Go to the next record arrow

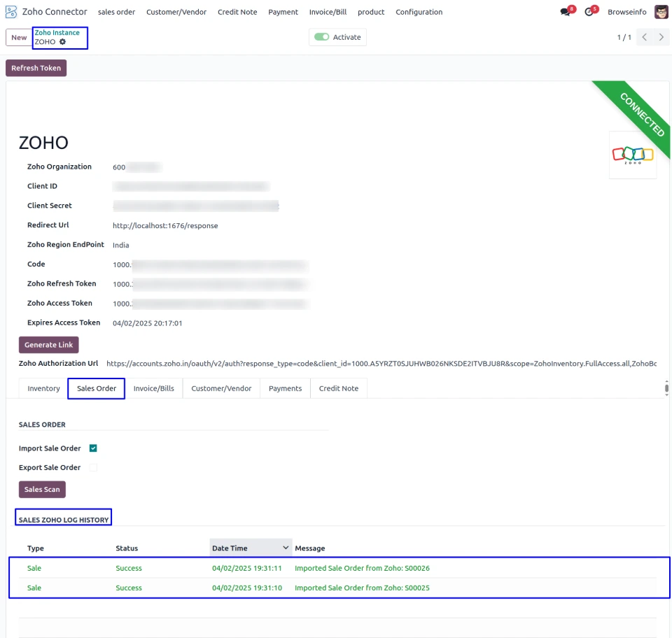click(x=661, y=37)
